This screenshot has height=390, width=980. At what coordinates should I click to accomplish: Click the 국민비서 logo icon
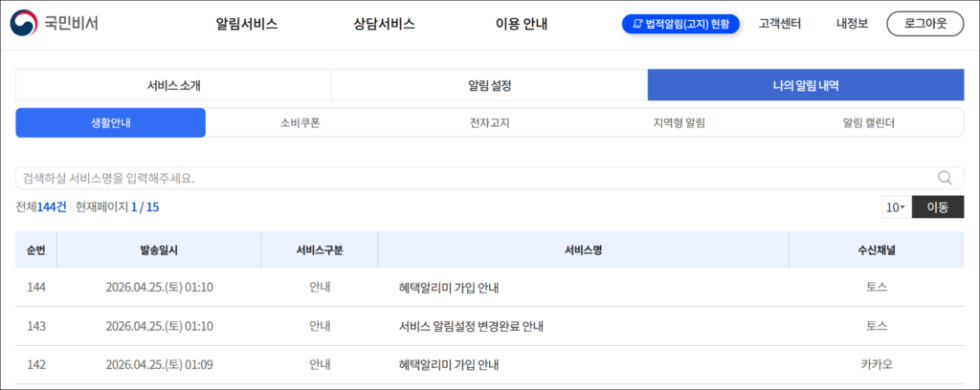(x=23, y=24)
